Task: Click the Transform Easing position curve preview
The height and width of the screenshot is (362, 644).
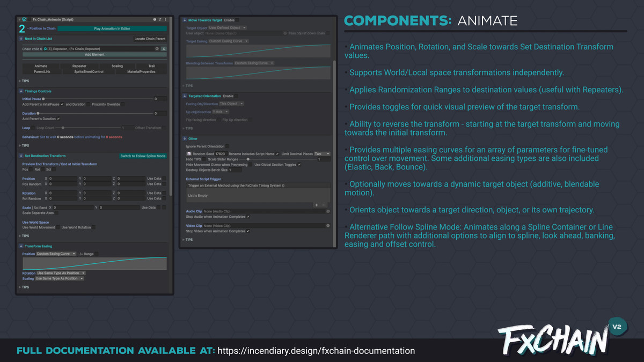Action: coord(94,263)
